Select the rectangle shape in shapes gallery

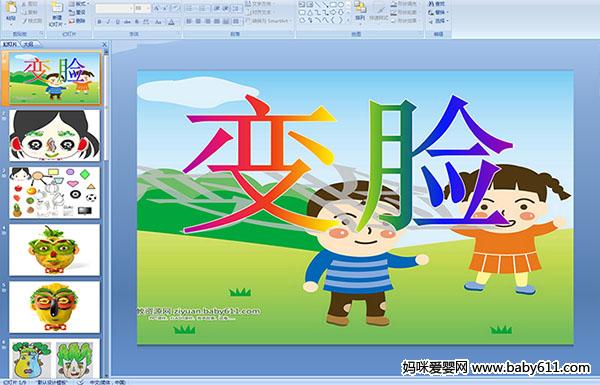[x=334, y=4]
